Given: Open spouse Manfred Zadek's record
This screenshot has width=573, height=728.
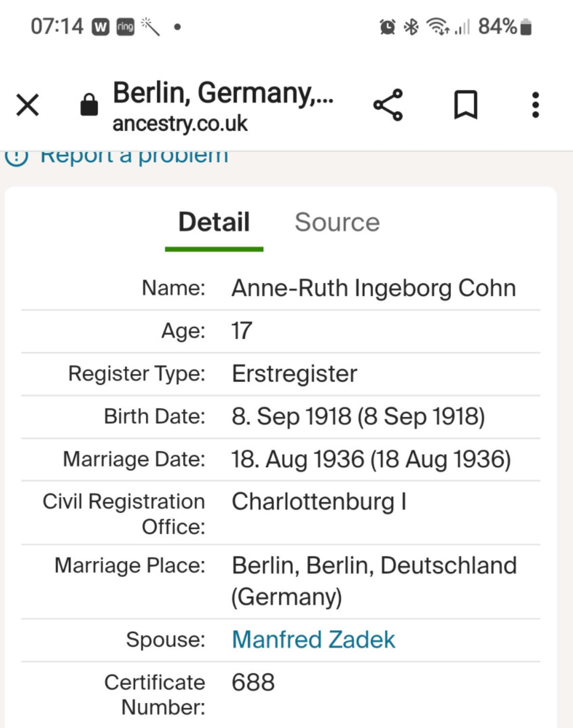Looking at the screenshot, I should pyautogui.click(x=314, y=640).
